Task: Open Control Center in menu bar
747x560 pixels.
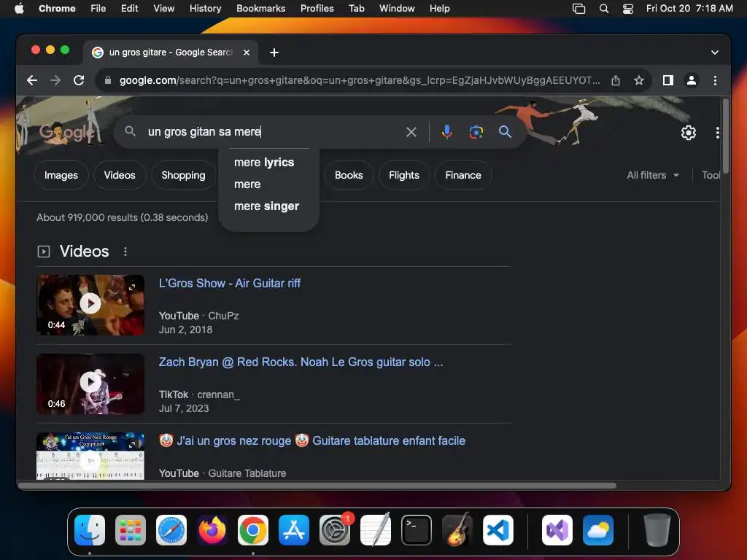Action: pyautogui.click(x=628, y=9)
